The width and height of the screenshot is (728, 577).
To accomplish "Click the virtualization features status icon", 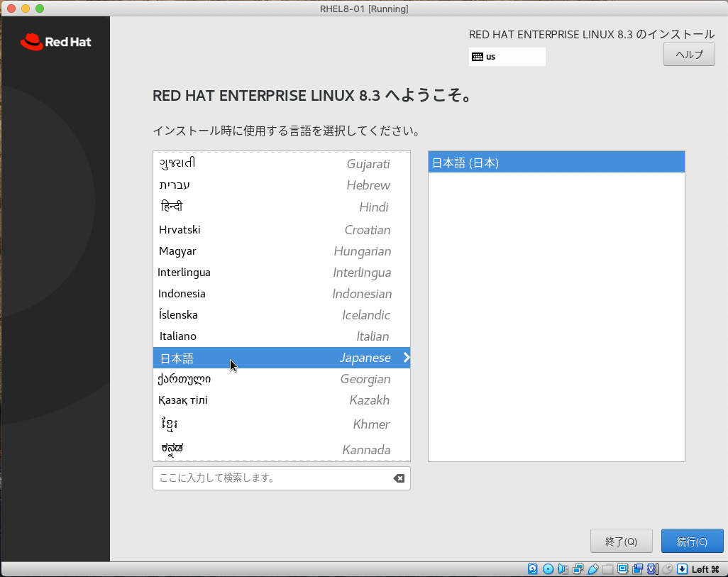I will 651,568.
